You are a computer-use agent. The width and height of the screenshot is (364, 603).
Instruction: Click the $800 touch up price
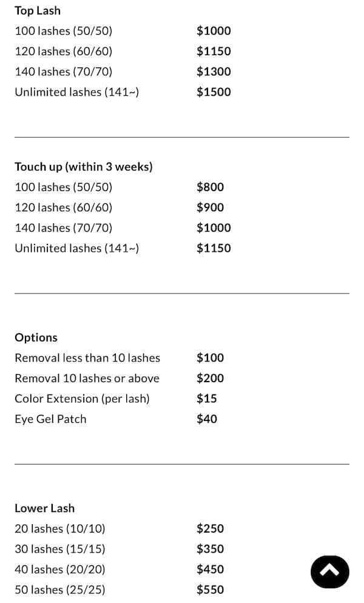pyautogui.click(x=210, y=187)
